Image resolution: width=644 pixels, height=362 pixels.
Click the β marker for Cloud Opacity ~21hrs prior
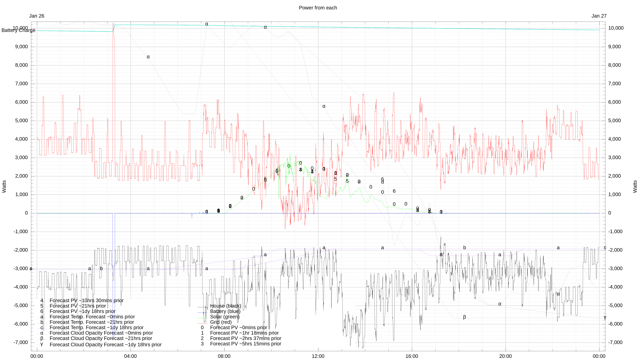coord(42,338)
